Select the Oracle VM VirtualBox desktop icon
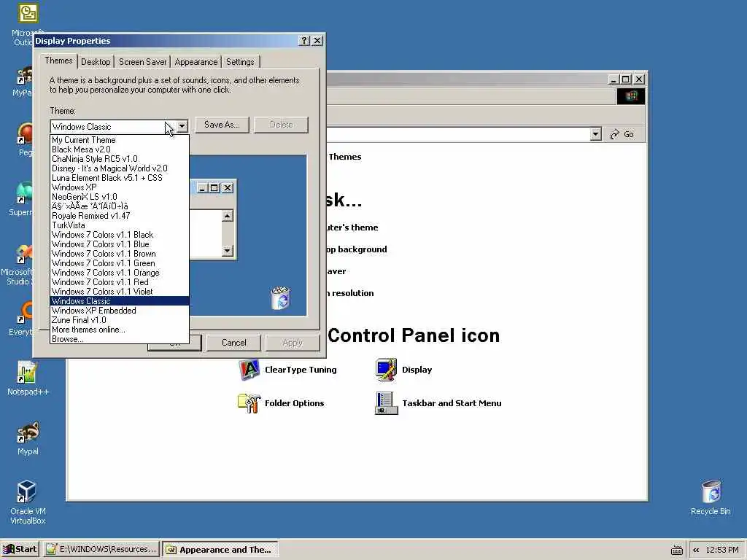Viewport: 747px width, 560px height. tap(28, 502)
